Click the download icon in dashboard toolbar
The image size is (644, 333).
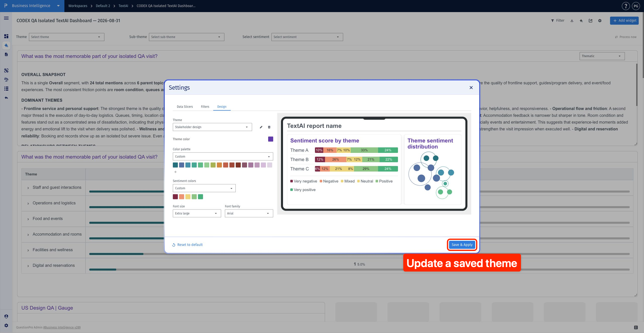(x=572, y=21)
